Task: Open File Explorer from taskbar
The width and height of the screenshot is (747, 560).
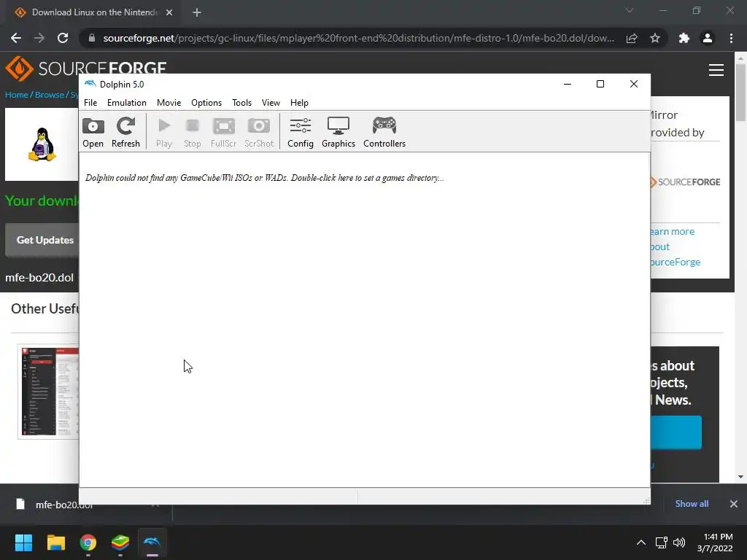Action: (55, 542)
